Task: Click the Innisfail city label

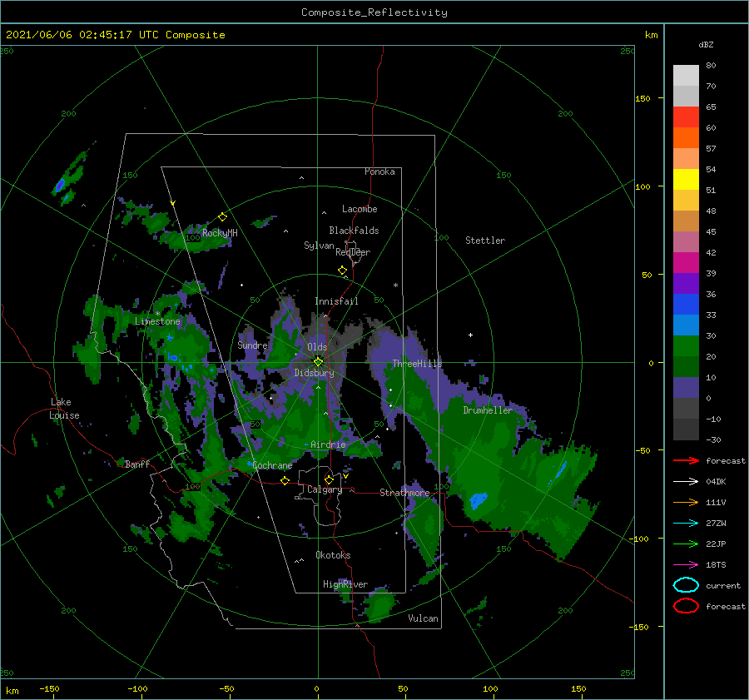Action: [x=336, y=301]
